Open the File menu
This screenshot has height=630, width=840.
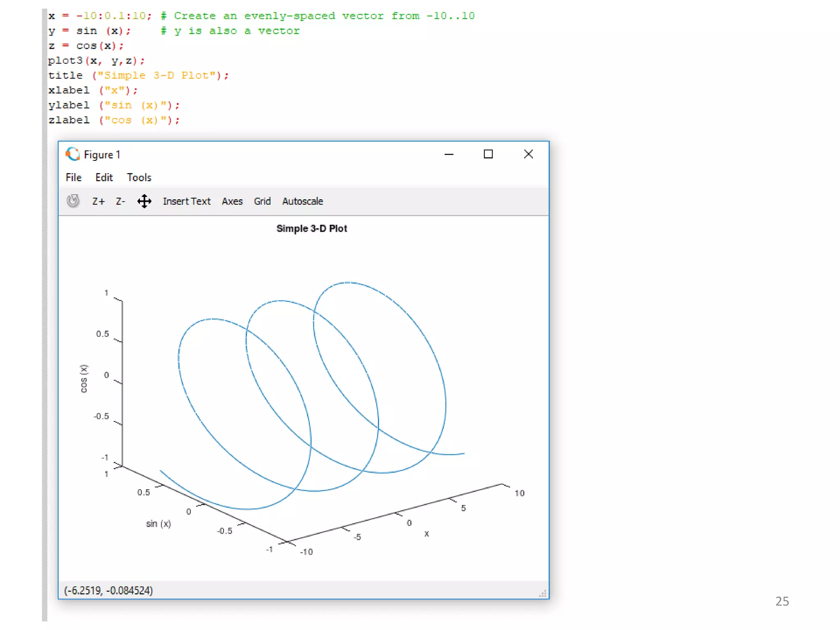[74, 178]
